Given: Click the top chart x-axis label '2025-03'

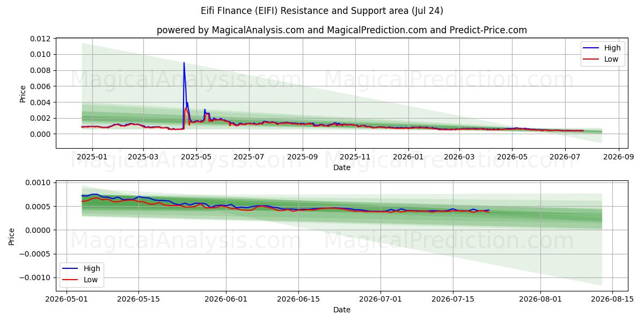Looking at the screenshot, I should (143, 157).
